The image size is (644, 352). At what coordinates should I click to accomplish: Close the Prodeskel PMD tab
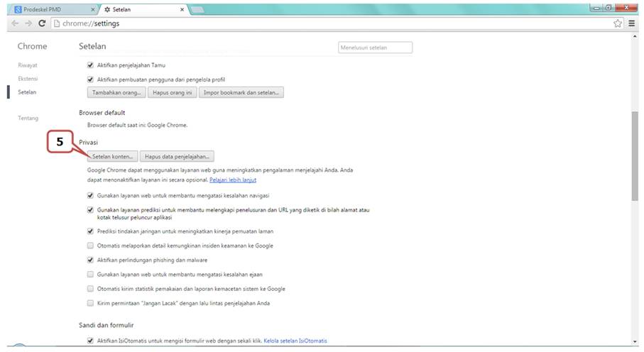[x=92, y=9]
